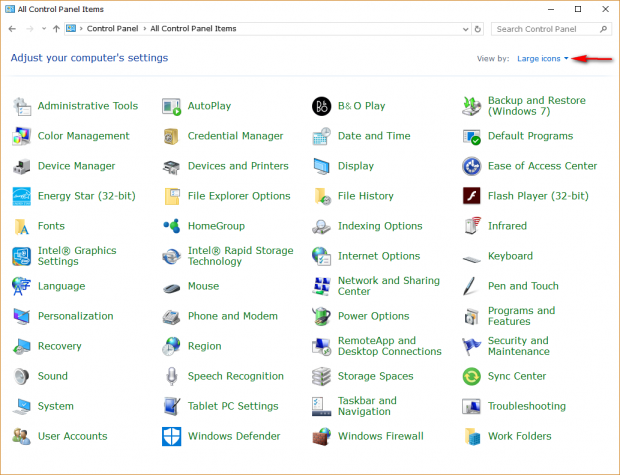Click the Devices and Printers icon
The width and height of the screenshot is (620, 475).
(172, 166)
